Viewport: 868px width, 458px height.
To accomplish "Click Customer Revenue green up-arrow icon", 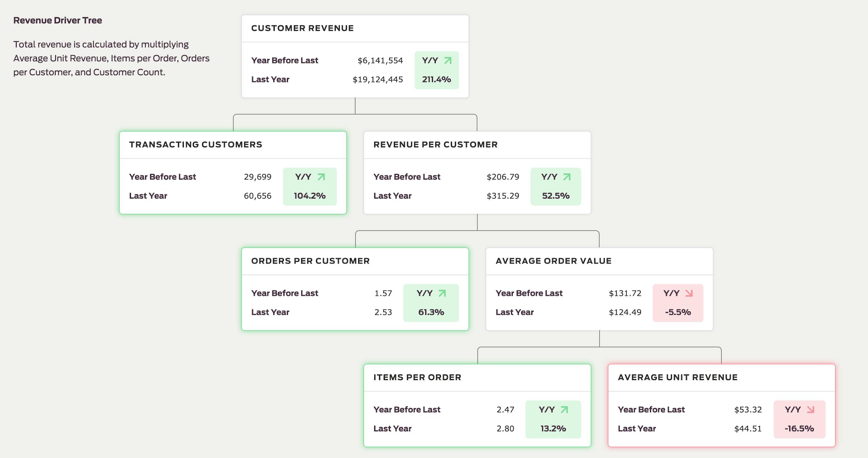I will point(448,61).
